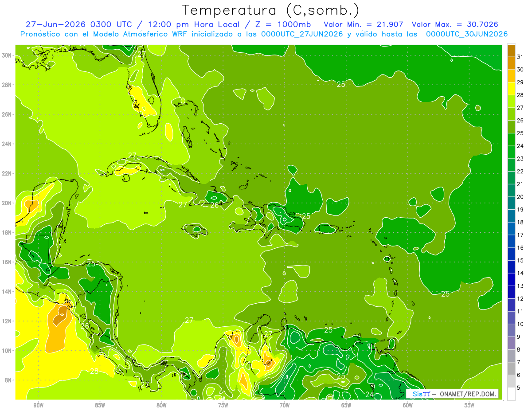Click the '26N' latitude axis label

(x=8, y=114)
